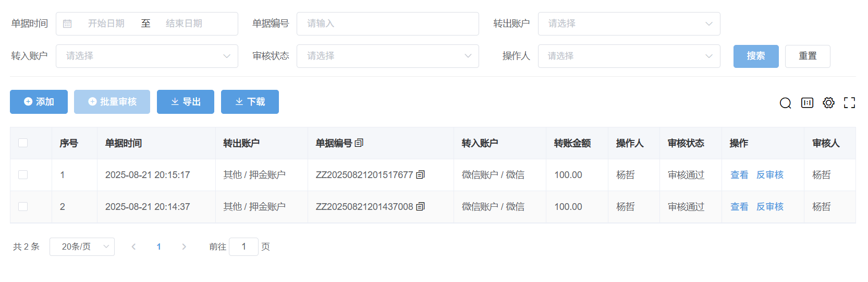Click the 单据编号 input field
868x282 pixels.
coord(387,24)
